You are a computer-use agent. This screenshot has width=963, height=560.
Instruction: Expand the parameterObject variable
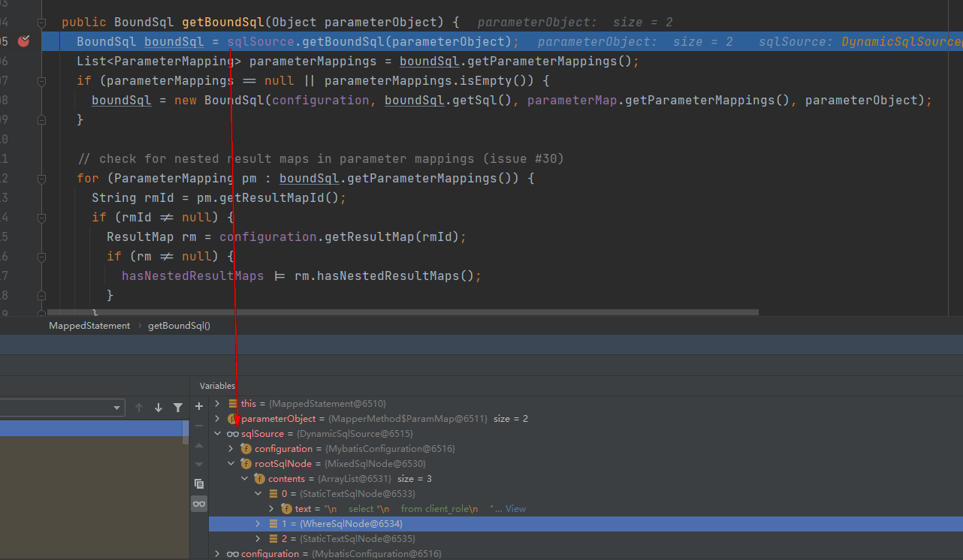[218, 419]
